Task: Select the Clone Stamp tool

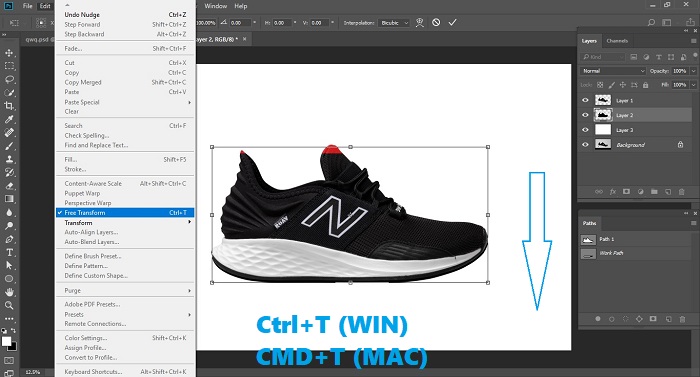Action: click(9, 159)
